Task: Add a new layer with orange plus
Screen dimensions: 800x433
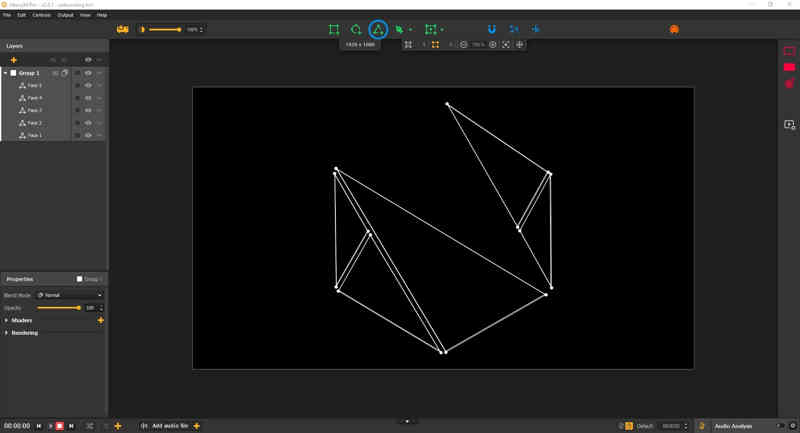Action: [14, 60]
